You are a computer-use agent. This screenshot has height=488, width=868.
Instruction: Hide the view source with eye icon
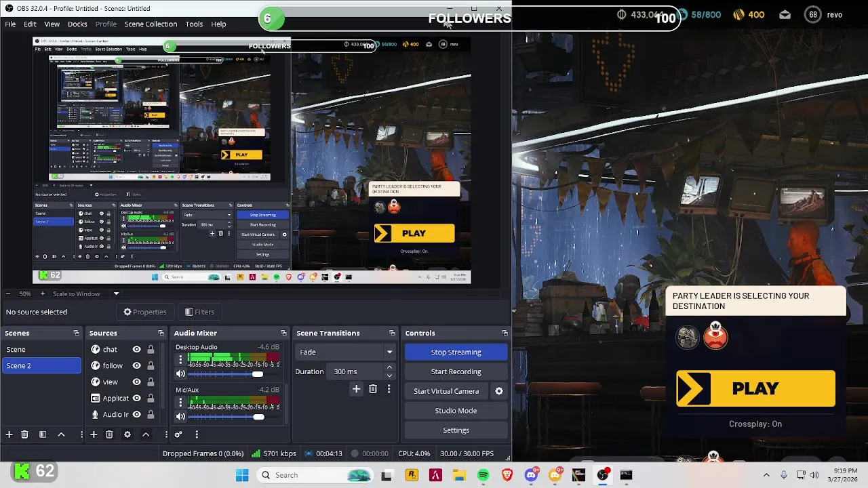click(x=136, y=382)
